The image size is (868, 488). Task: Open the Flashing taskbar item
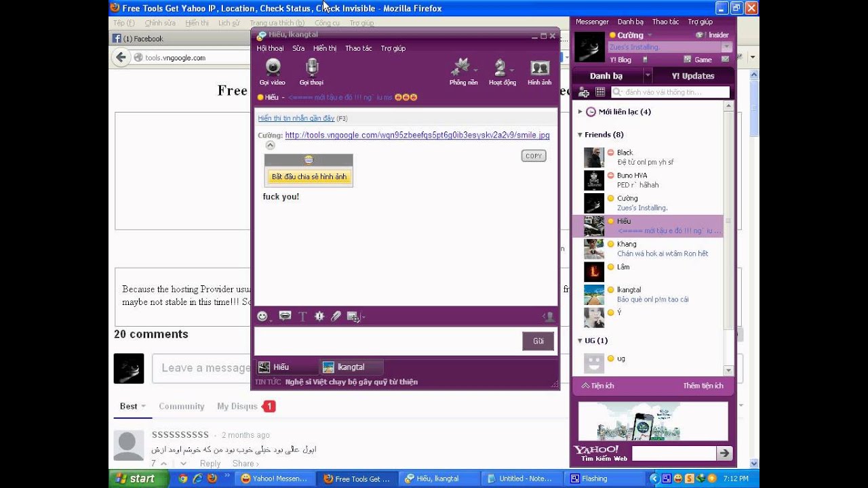point(604,479)
